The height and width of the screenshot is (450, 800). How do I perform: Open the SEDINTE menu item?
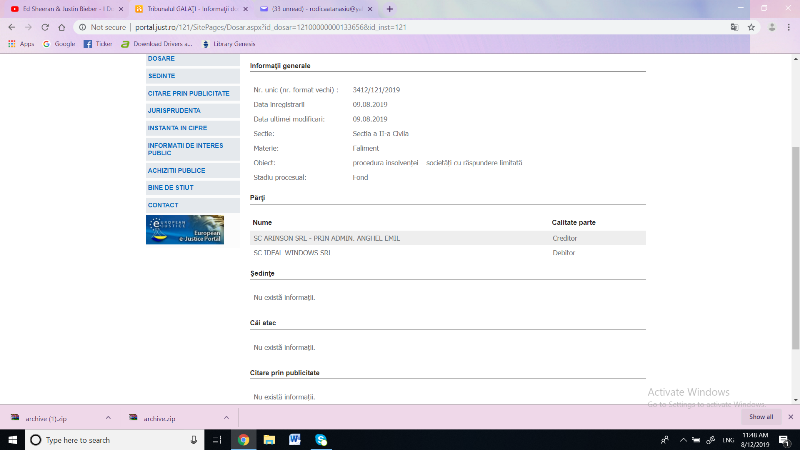[192, 76]
